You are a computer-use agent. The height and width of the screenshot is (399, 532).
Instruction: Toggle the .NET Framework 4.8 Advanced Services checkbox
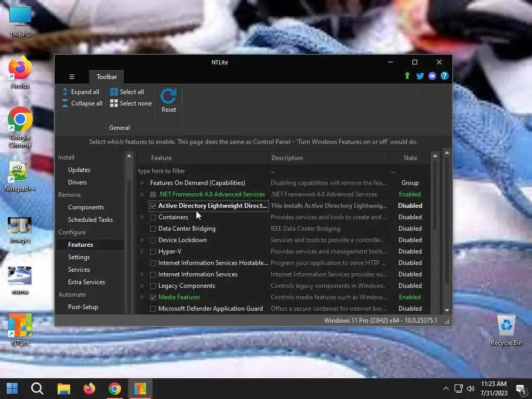[x=153, y=194]
